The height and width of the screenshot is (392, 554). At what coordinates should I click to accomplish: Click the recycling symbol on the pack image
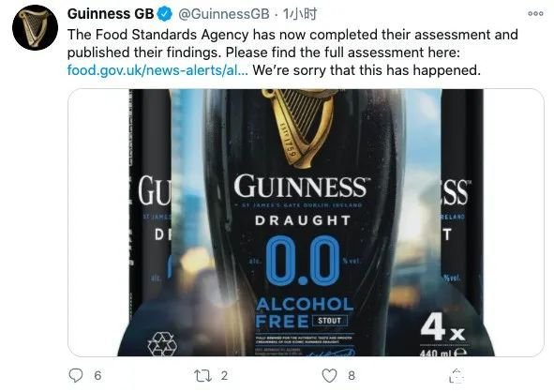click(162, 344)
